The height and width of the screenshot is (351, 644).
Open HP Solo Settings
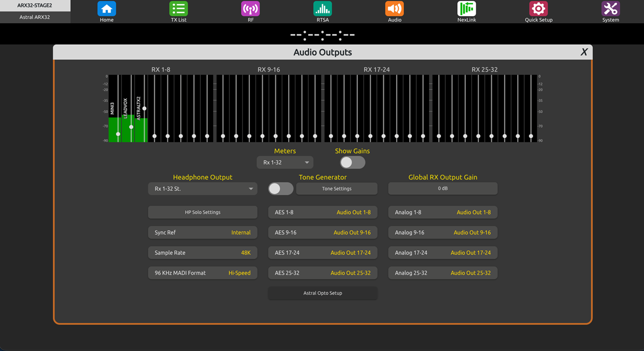(202, 212)
